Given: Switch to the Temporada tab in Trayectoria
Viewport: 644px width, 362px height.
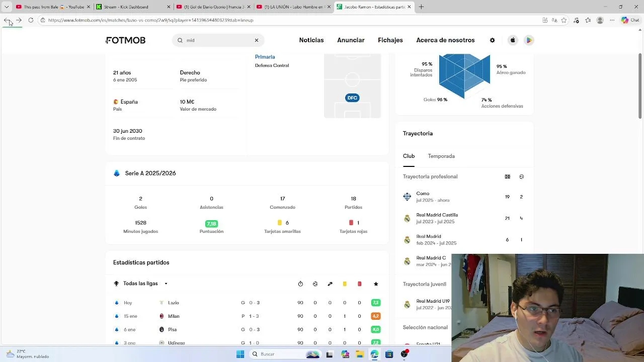Looking at the screenshot, I should tap(441, 156).
